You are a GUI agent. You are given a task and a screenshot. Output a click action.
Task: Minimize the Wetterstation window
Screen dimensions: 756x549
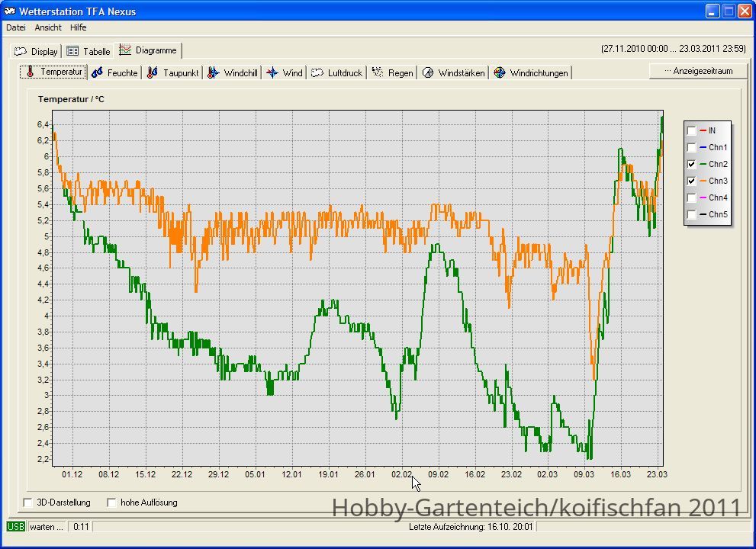(x=713, y=11)
